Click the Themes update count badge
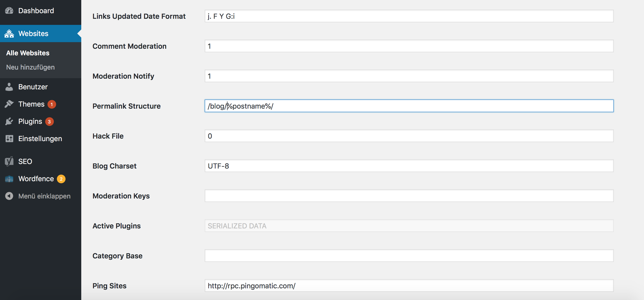 (x=52, y=104)
